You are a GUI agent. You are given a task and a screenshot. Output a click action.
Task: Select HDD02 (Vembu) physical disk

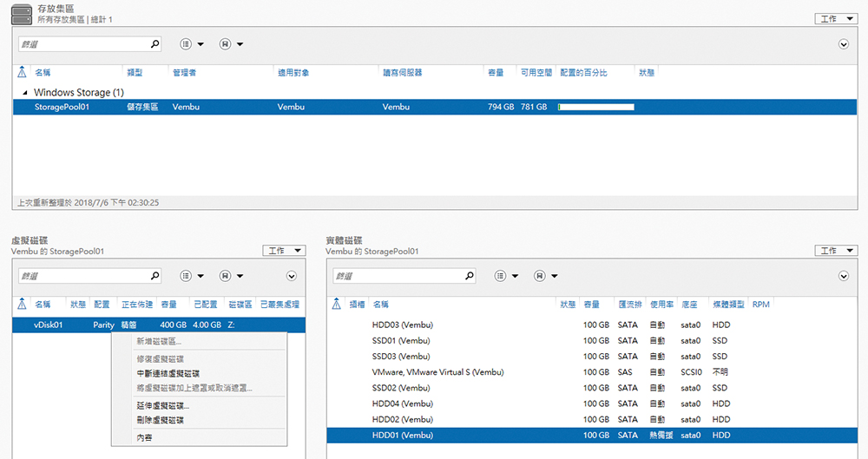point(592,420)
